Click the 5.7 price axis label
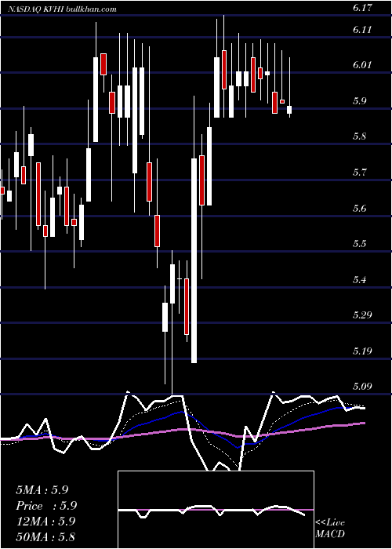392x549 pixels. [361, 173]
